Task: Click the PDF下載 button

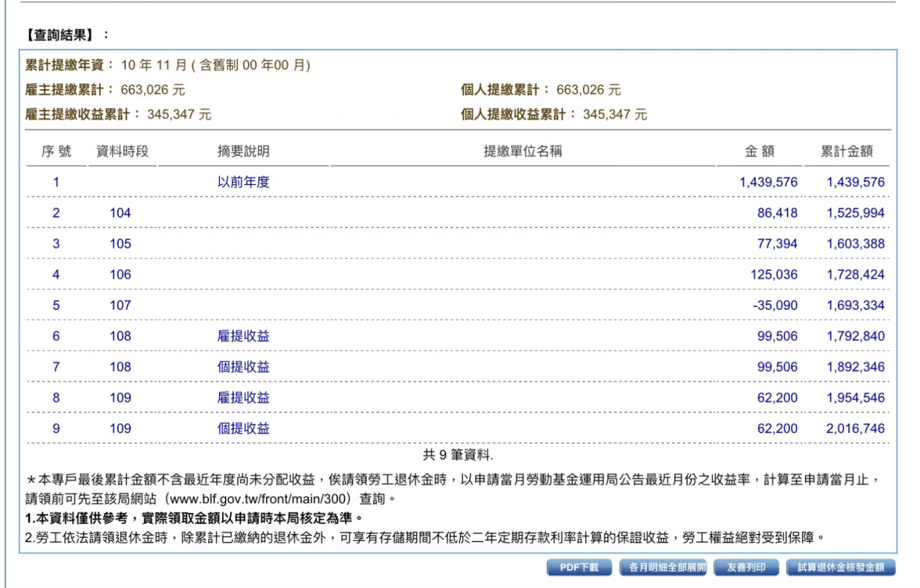Action: tap(579, 568)
